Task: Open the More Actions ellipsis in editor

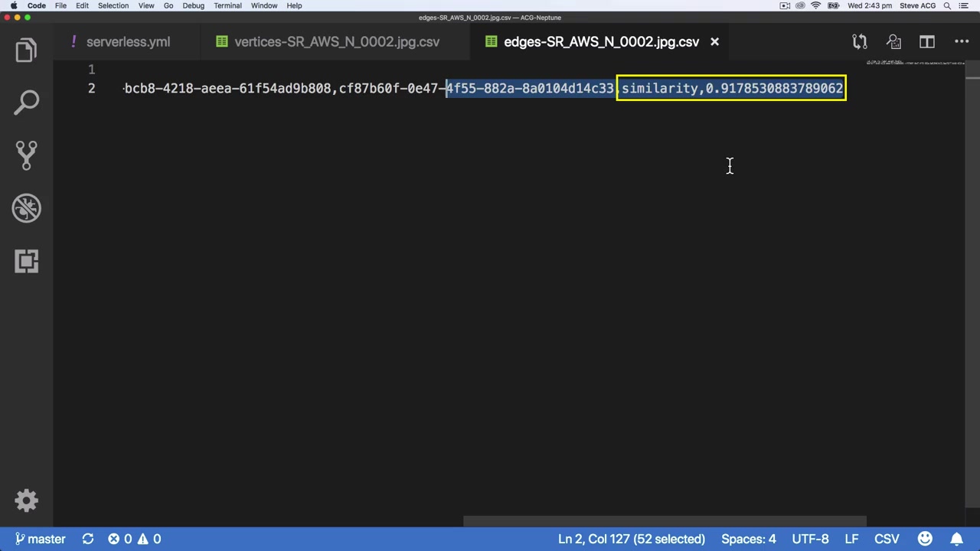Action: 962,42
